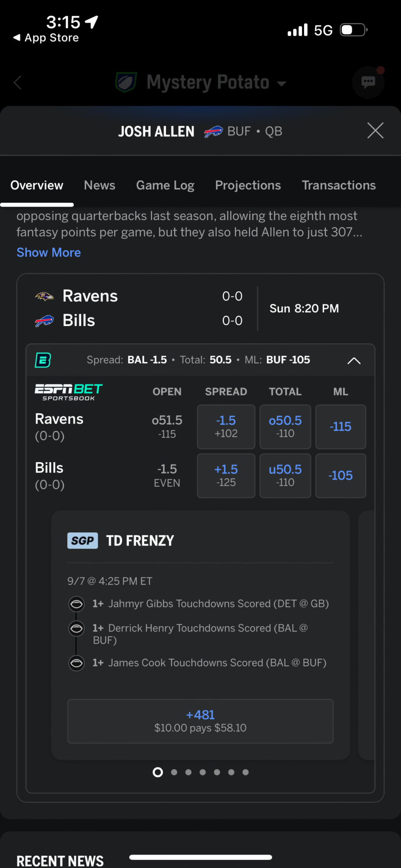
Task: Tap the ESPN BET green E icon
Action: (43, 360)
